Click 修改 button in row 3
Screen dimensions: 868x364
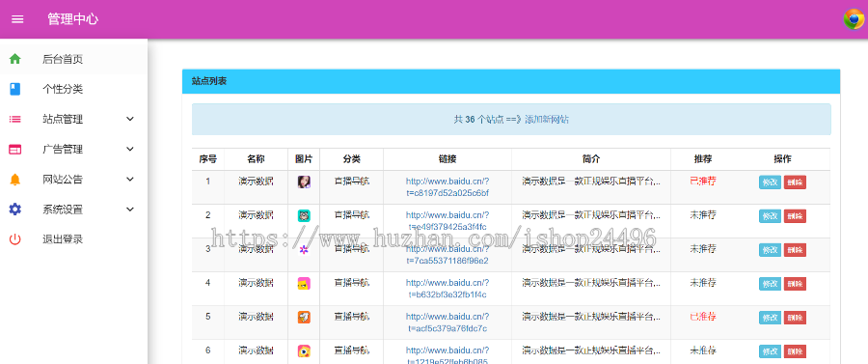pyautogui.click(x=770, y=250)
